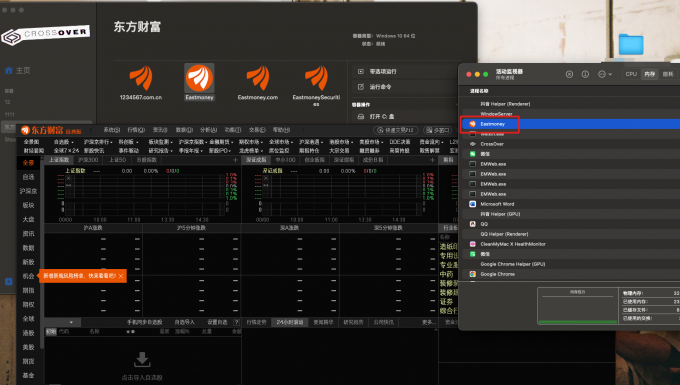Click 主页 in CrossOver sidebar
The width and height of the screenshot is (680, 385).
(x=23, y=70)
